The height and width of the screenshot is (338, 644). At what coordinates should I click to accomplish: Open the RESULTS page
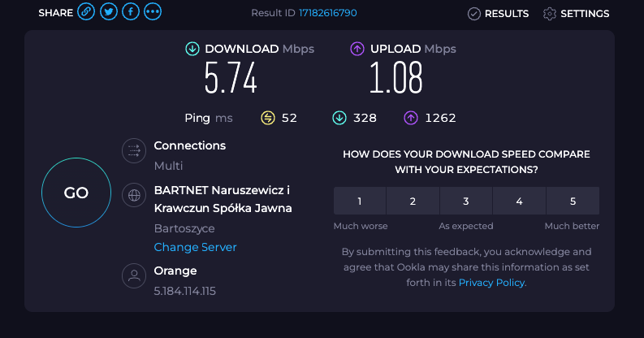click(498, 14)
